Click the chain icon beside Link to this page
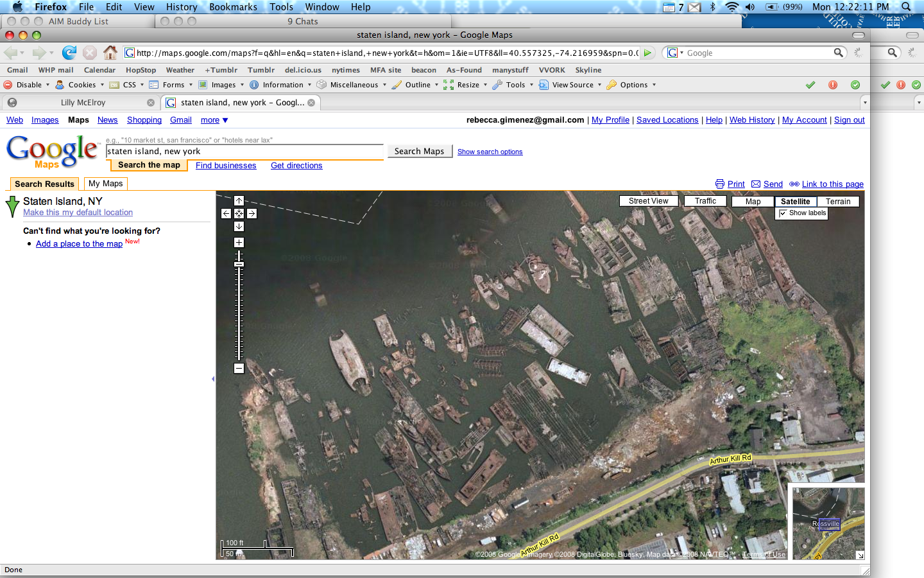 (x=794, y=184)
